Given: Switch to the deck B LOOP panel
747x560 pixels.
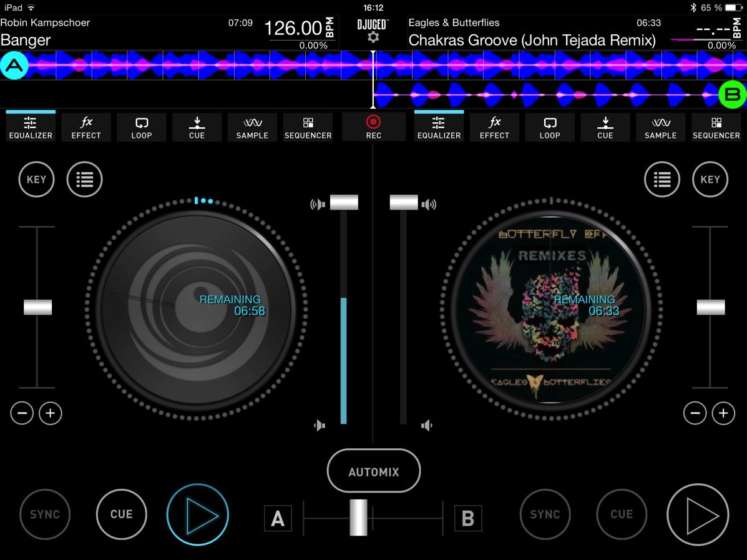Looking at the screenshot, I should 550,127.
